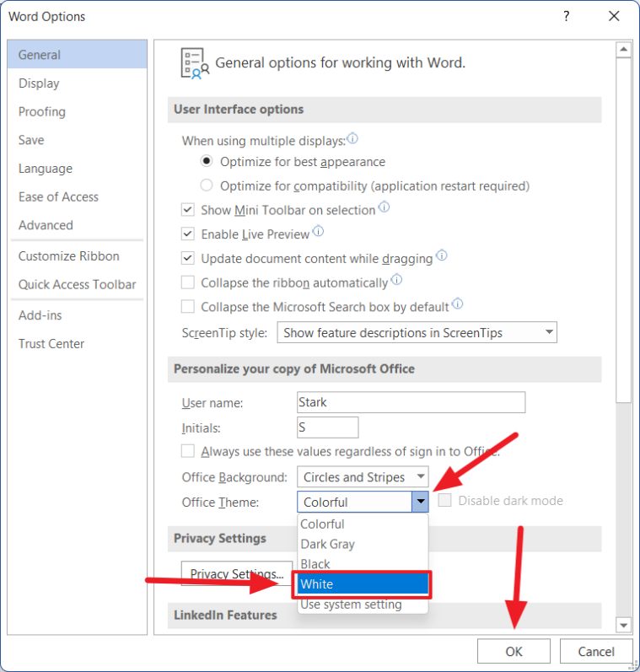Click in the Initials field
The image size is (640, 672).
point(327,427)
